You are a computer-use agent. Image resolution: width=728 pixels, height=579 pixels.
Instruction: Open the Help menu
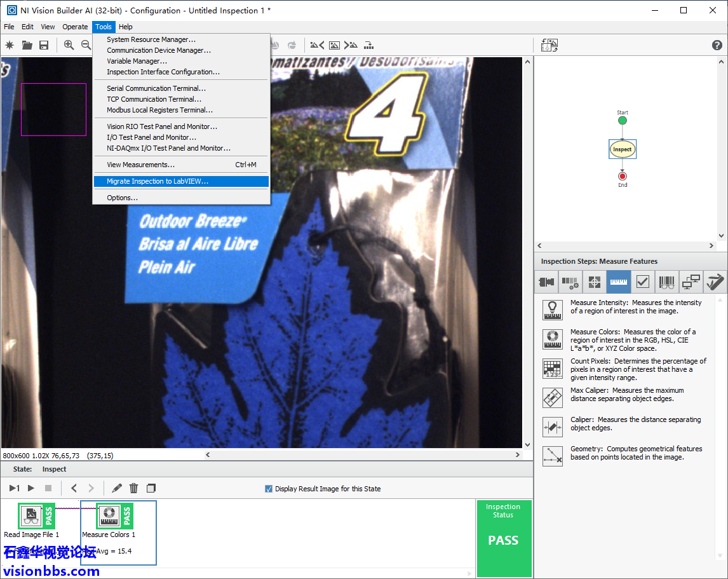tap(125, 27)
